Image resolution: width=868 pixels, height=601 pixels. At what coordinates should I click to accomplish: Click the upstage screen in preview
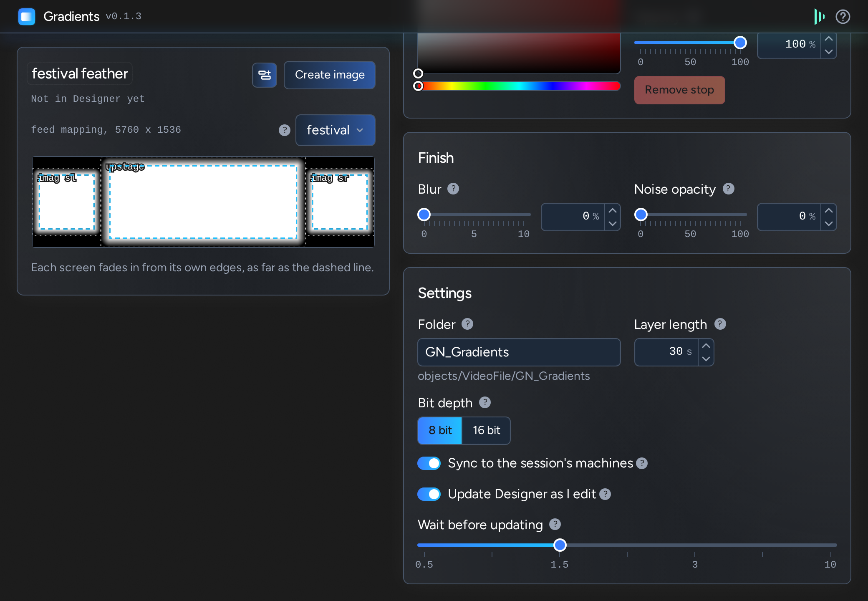[203, 202]
